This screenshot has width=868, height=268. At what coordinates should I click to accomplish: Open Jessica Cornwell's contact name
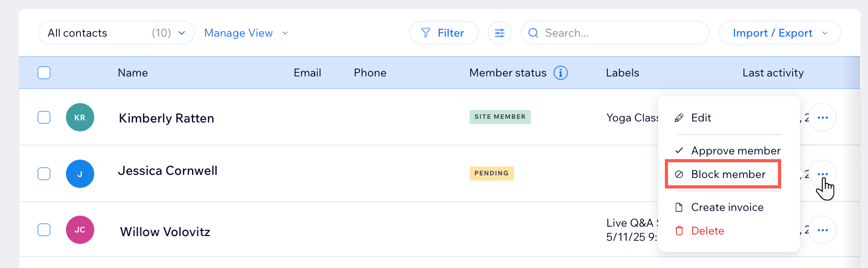tap(168, 171)
